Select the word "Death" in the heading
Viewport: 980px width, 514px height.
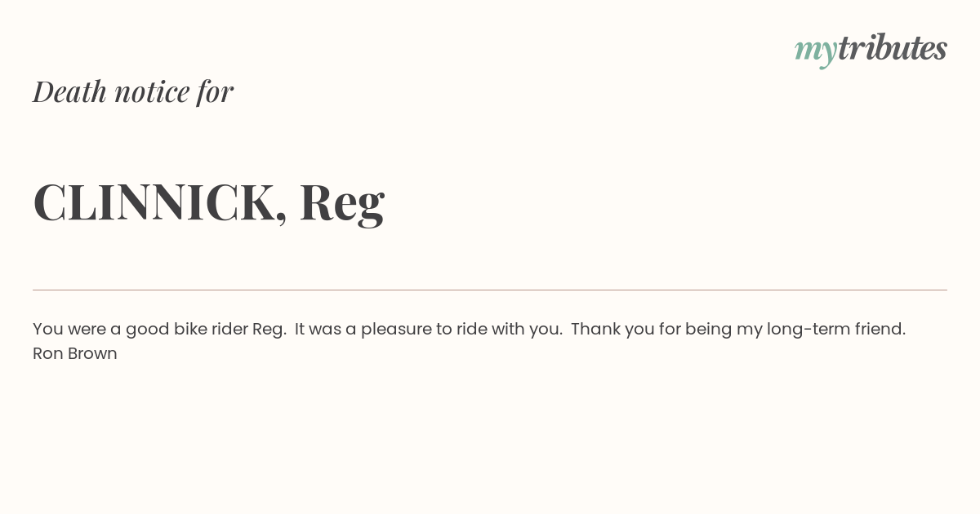(x=69, y=91)
